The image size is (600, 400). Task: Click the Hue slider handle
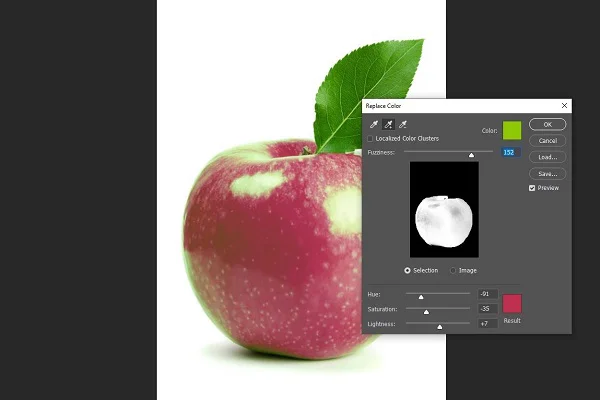coord(421,297)
